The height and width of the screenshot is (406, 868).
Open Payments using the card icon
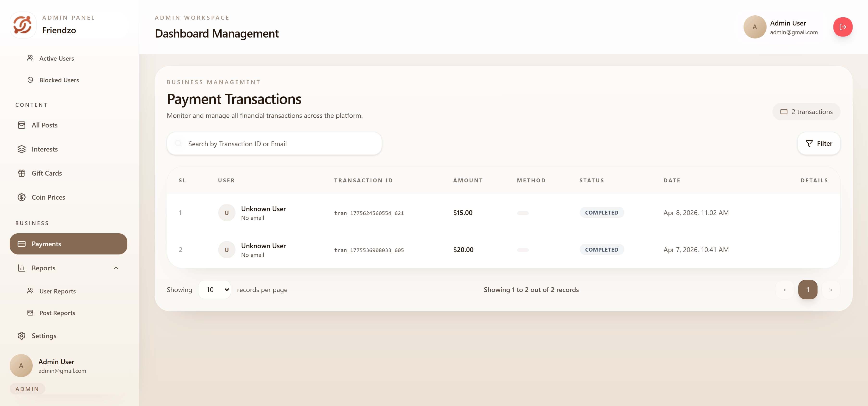pyautogui.click(x=22, y=243)
